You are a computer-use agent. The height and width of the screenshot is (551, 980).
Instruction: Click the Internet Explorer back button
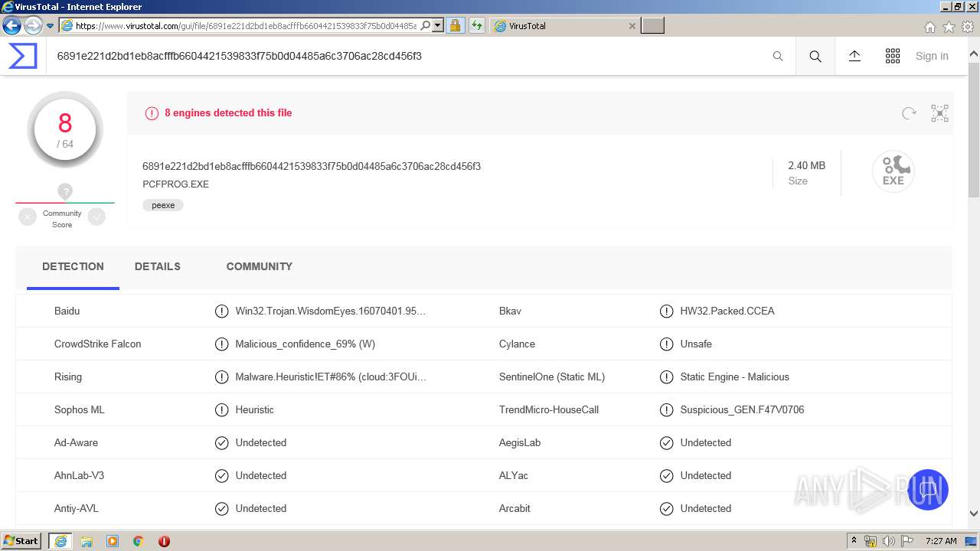pos(11,26)
